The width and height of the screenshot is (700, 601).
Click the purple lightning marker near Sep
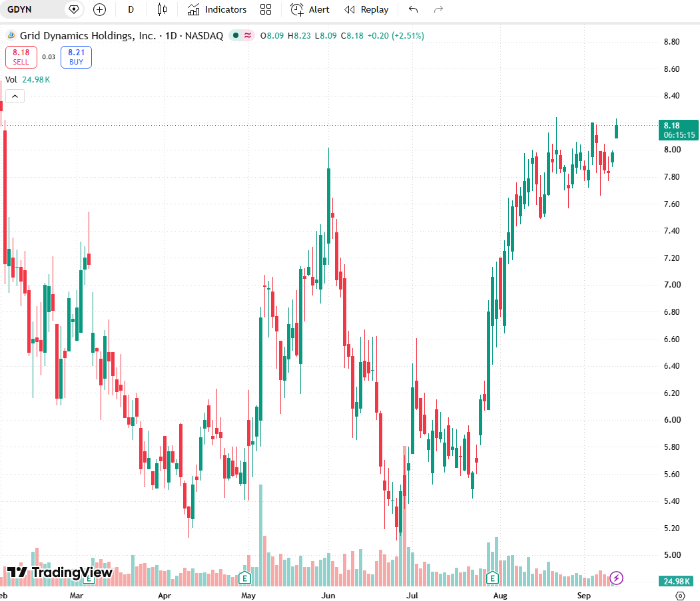[x=616, y=578]
